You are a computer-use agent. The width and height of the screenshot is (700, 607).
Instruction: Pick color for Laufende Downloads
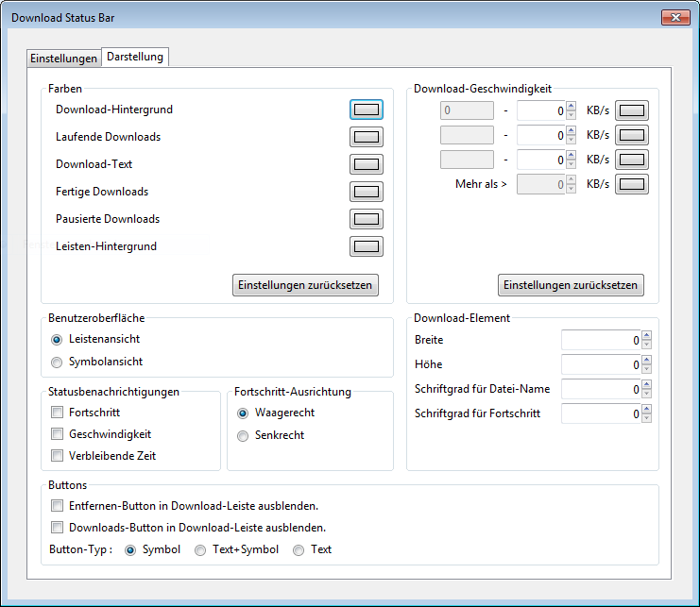point(366,137)
